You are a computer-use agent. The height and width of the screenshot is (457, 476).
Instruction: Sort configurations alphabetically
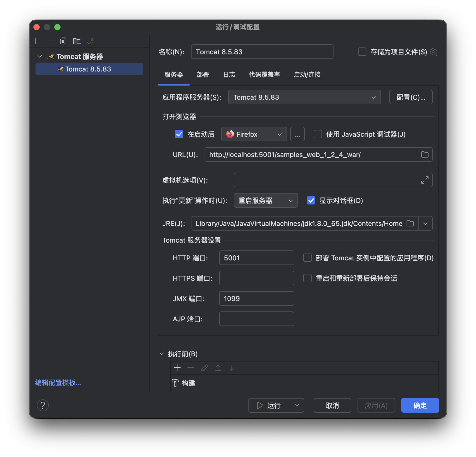click(x=91, y=41)
